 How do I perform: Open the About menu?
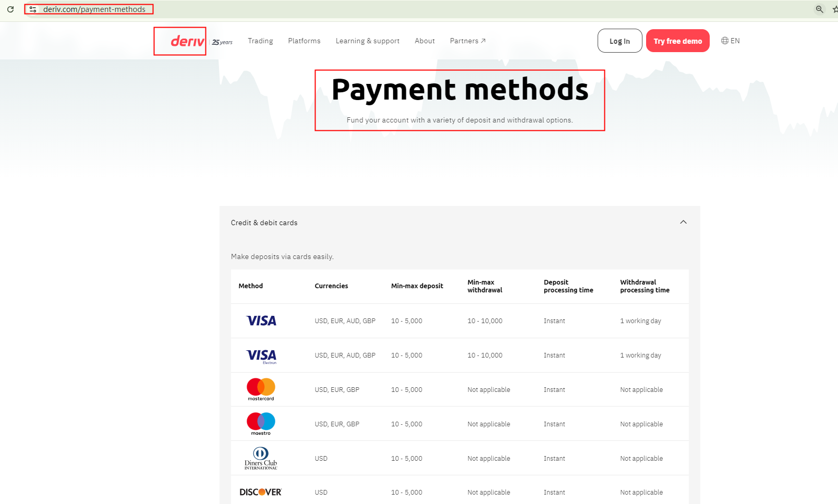tap(424, 41)
